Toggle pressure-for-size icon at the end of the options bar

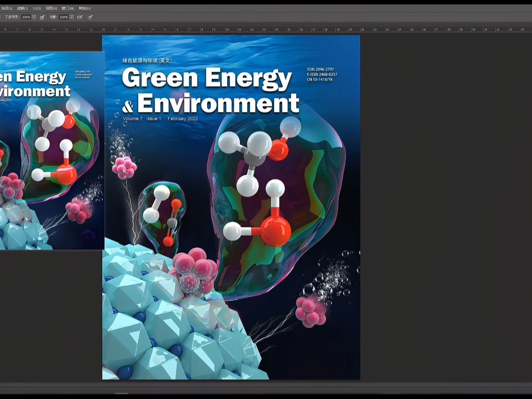(90, 17)
